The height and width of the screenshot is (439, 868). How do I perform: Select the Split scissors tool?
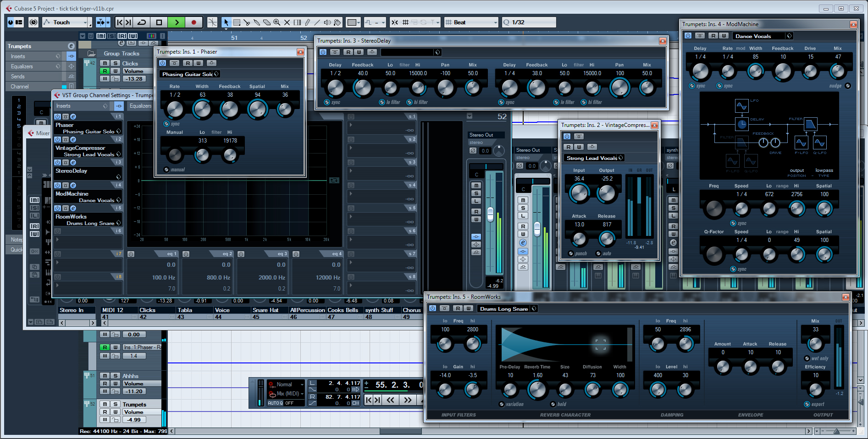(x=247, y=22)
